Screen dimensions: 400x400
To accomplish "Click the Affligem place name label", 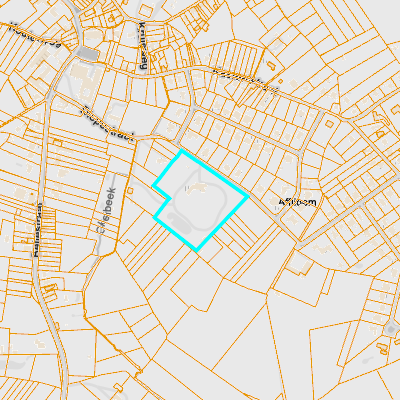I will tap(297, 202).
